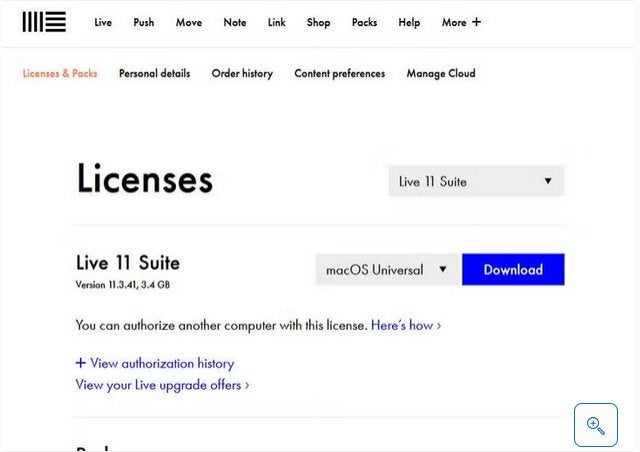Switch to Personal details tab

point(154,73)
